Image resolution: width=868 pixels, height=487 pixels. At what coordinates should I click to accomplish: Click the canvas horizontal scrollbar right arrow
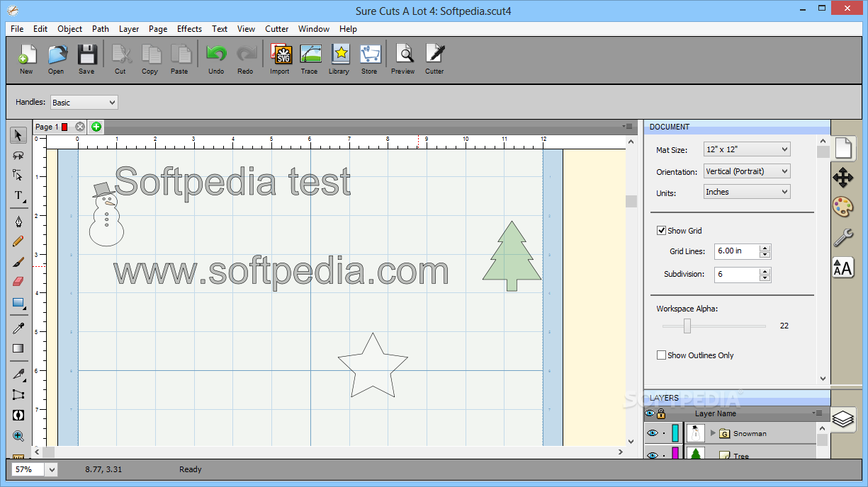pyautogui.click(x=620, y=452)
